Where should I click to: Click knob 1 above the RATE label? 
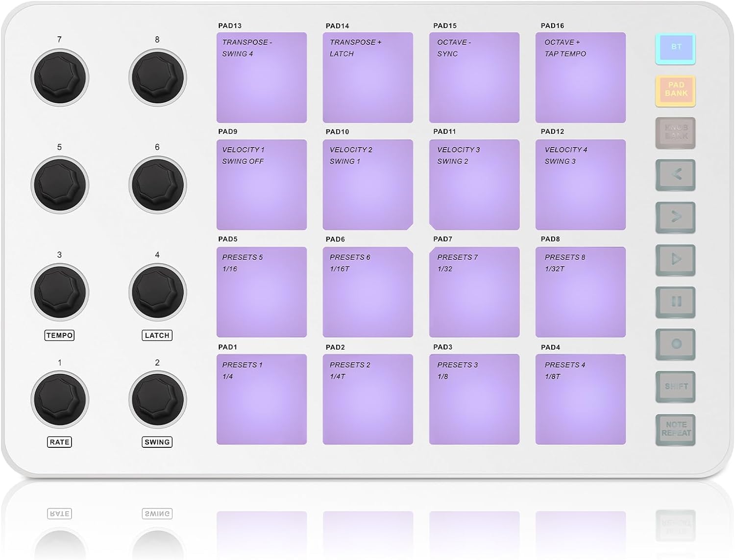click(x=60, y=399)
